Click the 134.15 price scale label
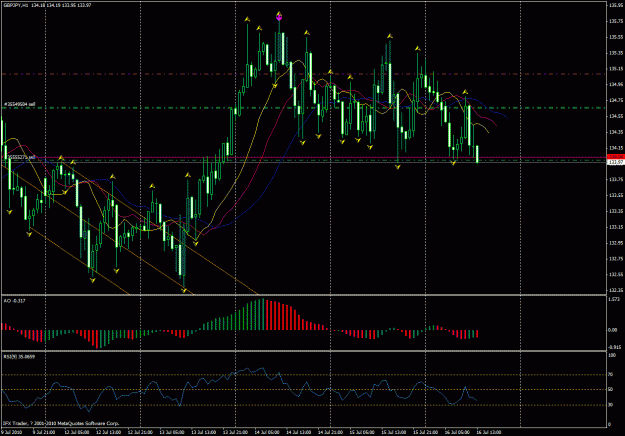The image size is (625, 436). point(615,147)
